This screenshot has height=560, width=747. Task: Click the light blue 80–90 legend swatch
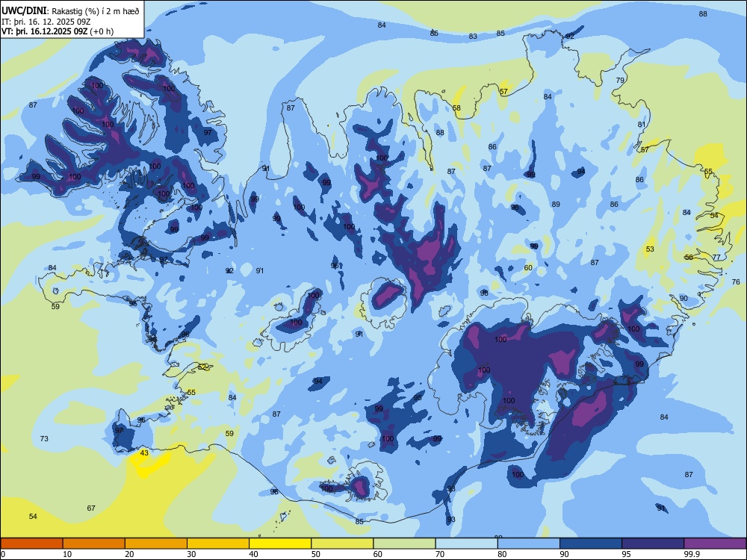(x=529, y=544)
